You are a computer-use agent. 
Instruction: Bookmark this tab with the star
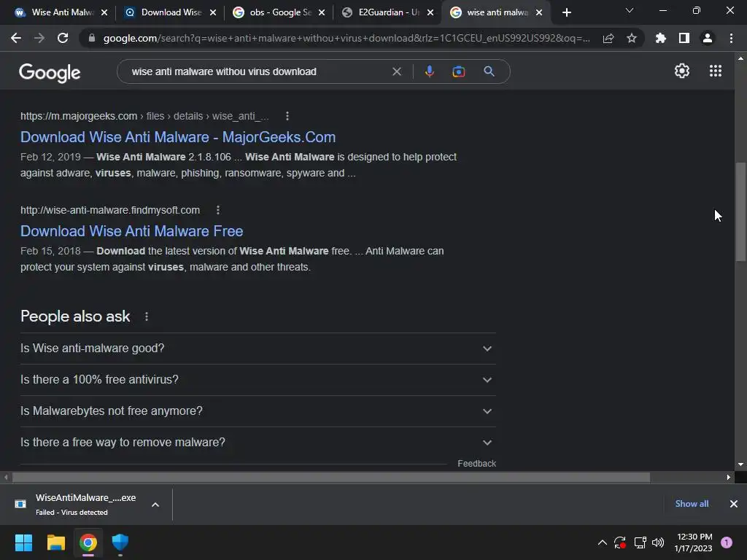pyautogui.click(x=632, y=38)
